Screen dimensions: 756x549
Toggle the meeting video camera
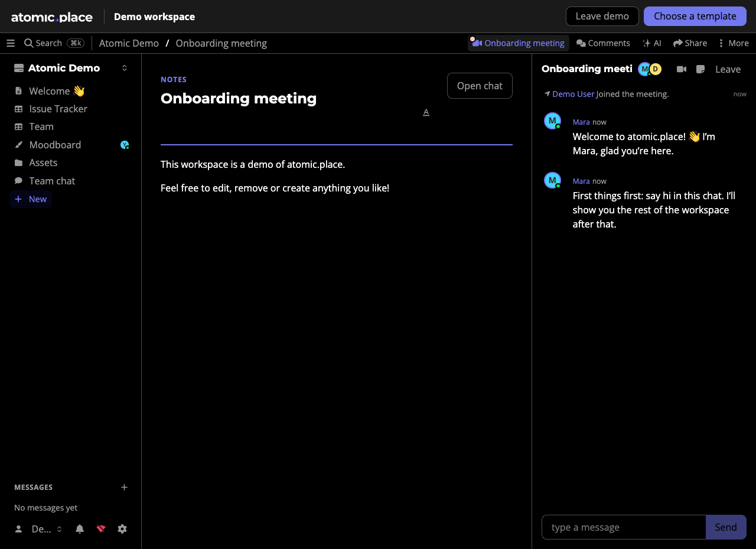pyautogui.click(x=682, y=69)
